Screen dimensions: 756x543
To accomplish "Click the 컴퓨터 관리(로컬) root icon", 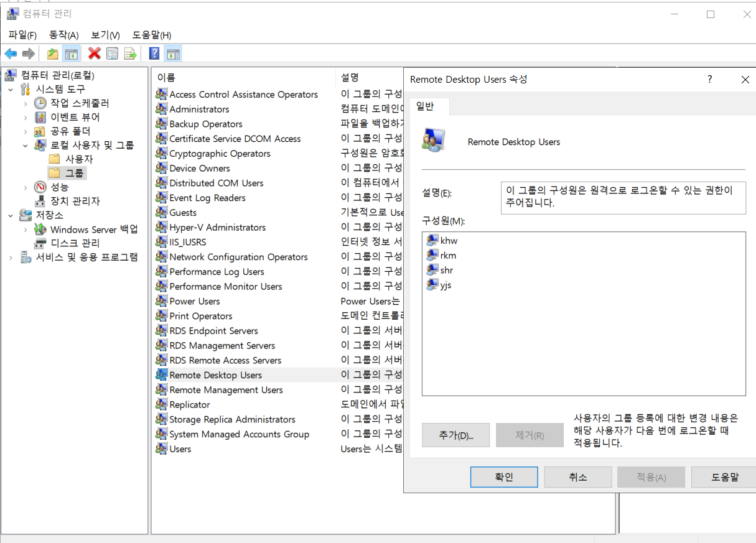I will [x=11, y=75].
